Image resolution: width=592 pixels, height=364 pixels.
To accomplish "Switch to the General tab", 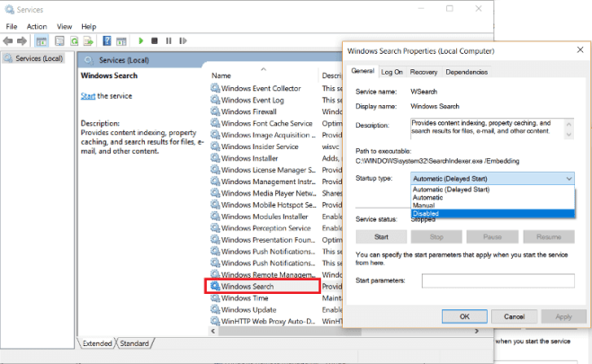I will (363, 71).
